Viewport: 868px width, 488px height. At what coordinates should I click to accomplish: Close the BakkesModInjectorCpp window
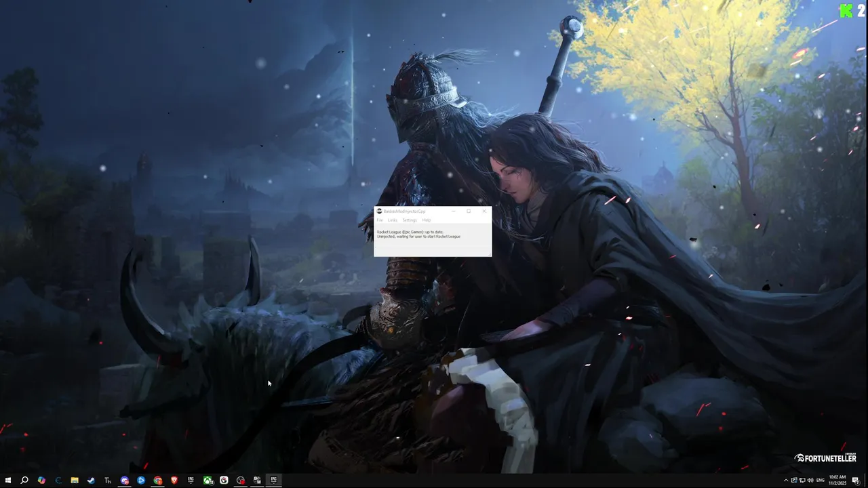pos(484,211)
